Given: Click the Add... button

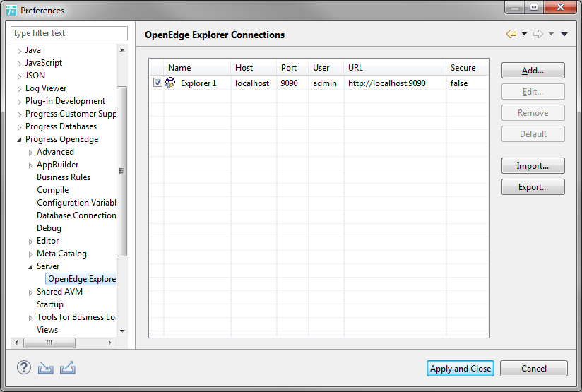Looking at the screenshot, I should [x=533, y=71].
